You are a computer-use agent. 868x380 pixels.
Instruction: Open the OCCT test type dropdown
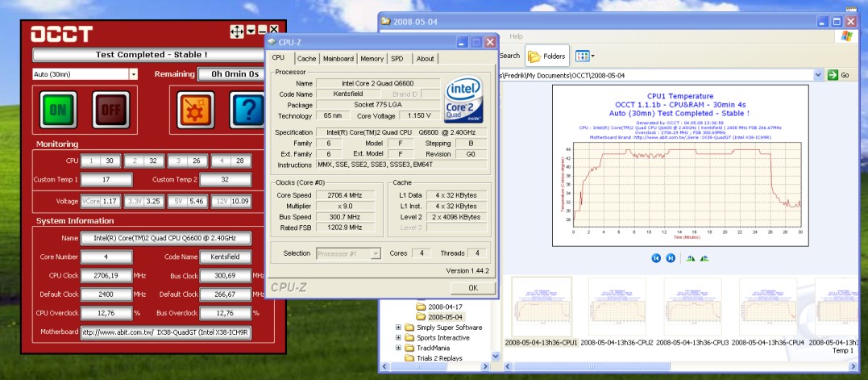pos(134,74)
